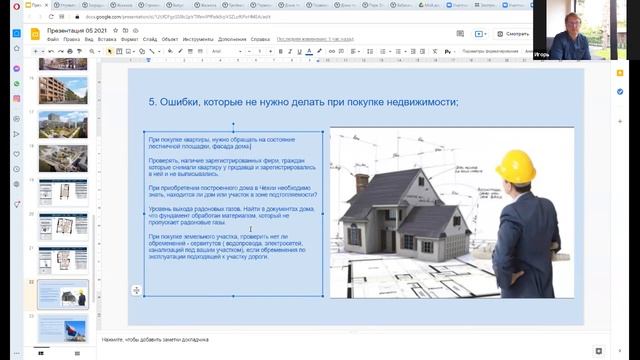Image resolution: width=640 pixels, height=360 pixels.
Task: Open WhatsApp in Opera sidebar
Action: pos(17,84)
